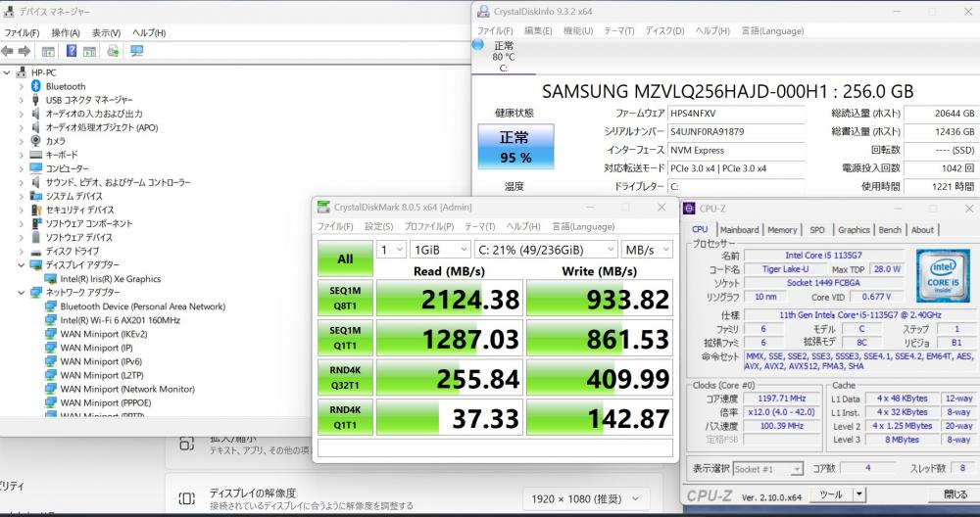The height and width of the screenshot is (517, 980).
Task: Select Intel(R) Wi-Fi 6 AX201 160MHz adapter
Action: 120,320
